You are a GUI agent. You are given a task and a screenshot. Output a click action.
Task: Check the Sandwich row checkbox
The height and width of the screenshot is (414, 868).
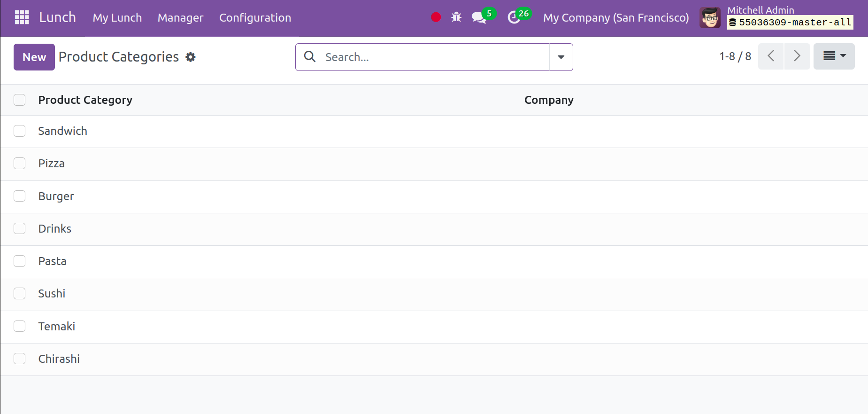click(x=20, y=131)
